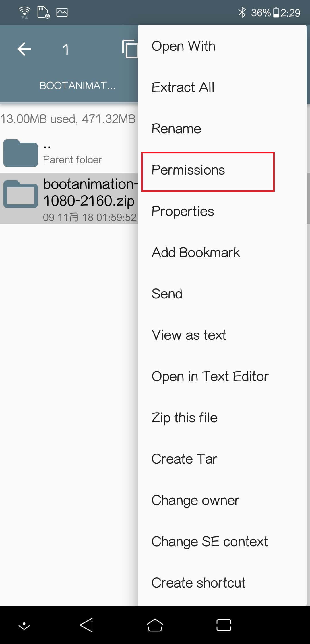Tap the Android back navigation button
The width and height of the screenshot is (310, 644).
pos(86,625)
